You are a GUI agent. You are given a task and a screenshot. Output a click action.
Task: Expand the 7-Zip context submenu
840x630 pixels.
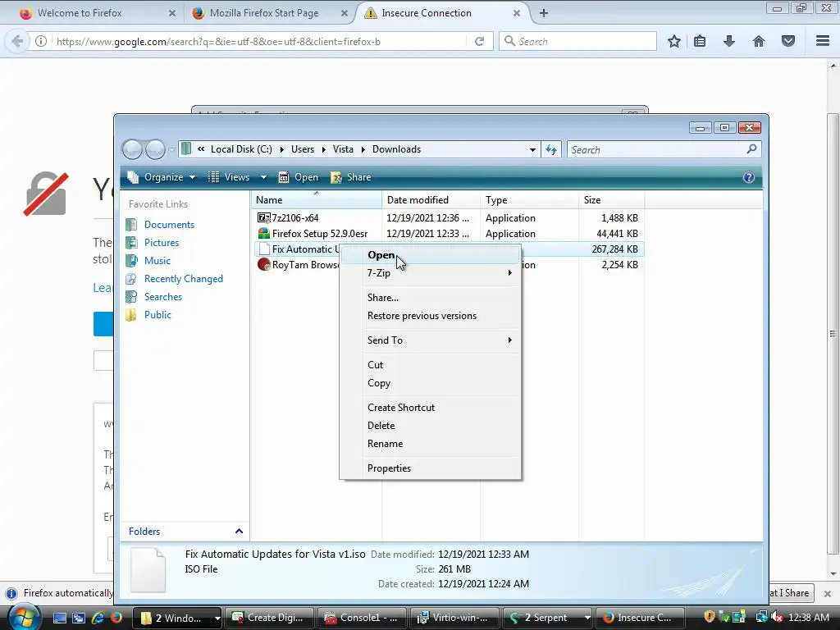pos(430,273)
